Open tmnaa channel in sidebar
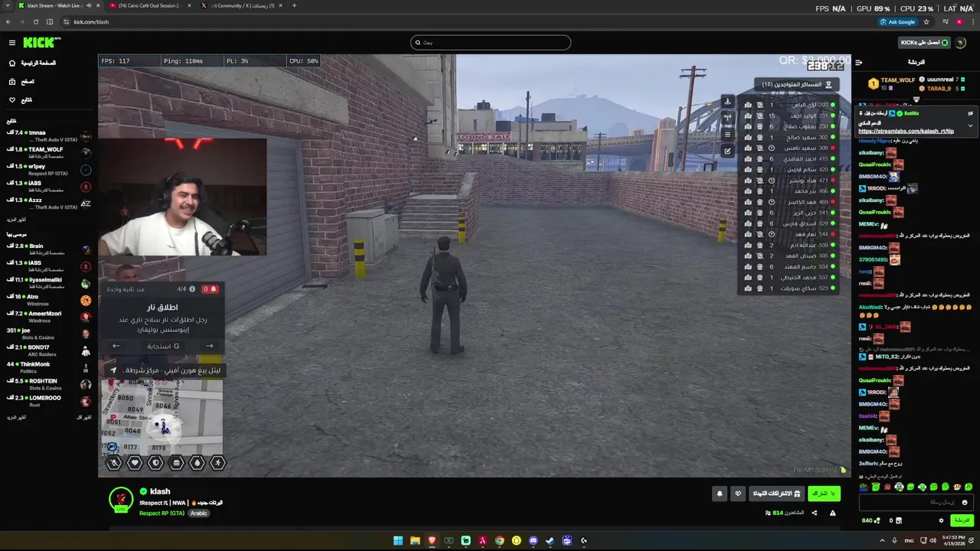Viewport: 980px width, 551px height. 48,136
